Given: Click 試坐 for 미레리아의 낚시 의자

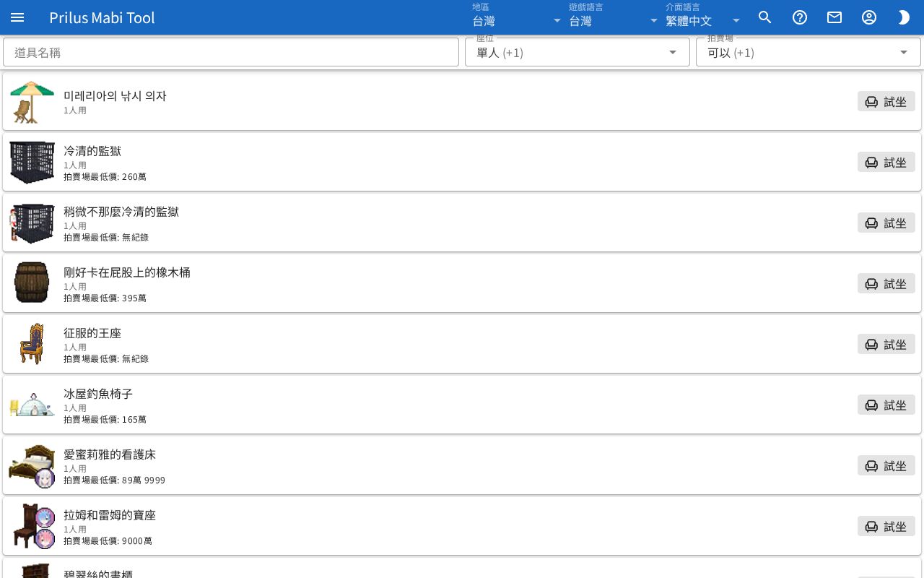Looking at the screenshot, I should [x=886, y=101].
